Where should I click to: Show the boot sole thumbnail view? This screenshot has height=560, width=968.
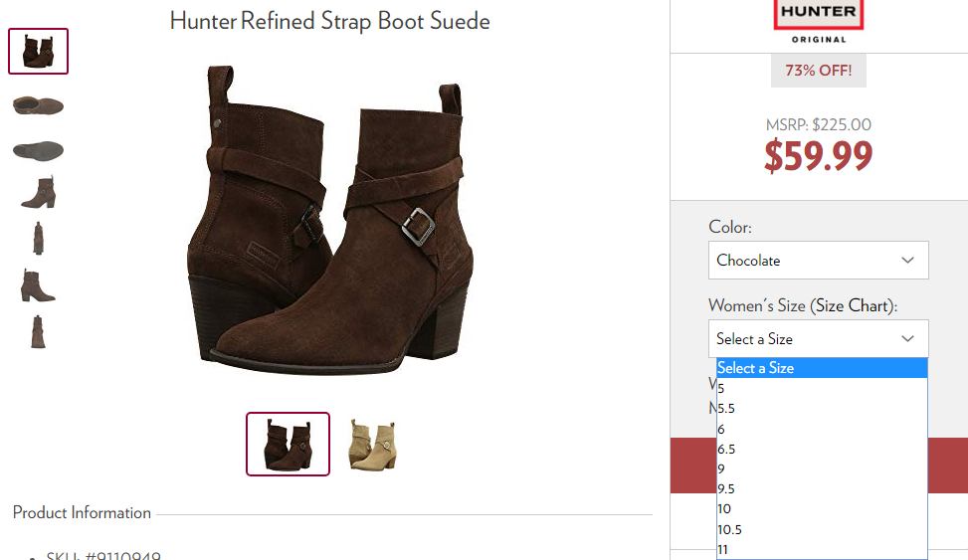[38, 150]
